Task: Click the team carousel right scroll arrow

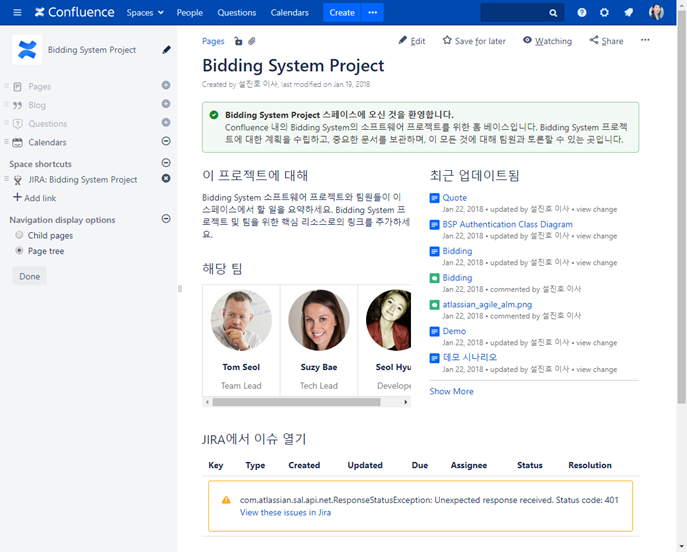Action: pyautogui.click(x=406, y=402)
